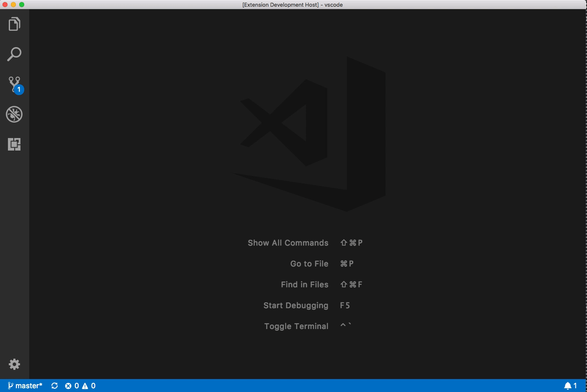587x392 pixels.
Task: Open Source Control view with badge
Action: [x=15, y=85]
